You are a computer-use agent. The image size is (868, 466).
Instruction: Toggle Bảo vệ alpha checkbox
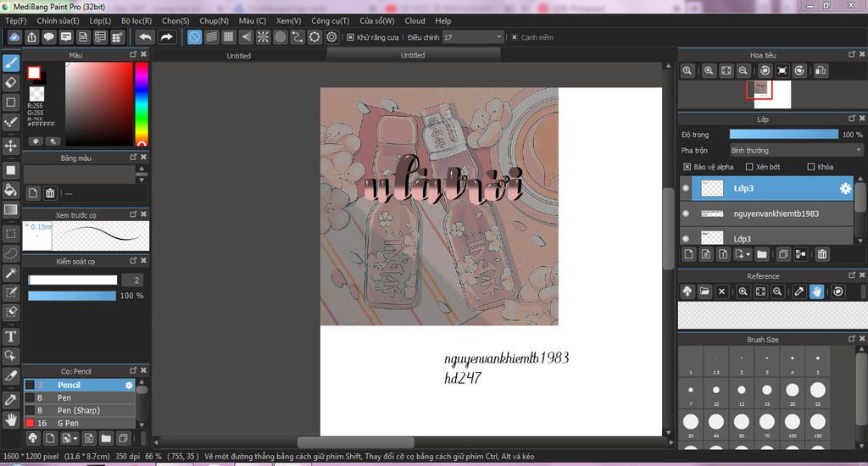pyautogui.click(x=687, y=167)
